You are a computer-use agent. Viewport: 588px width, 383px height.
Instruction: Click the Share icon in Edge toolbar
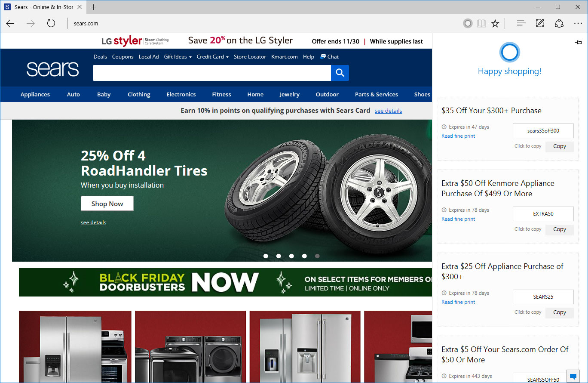click(x=559, y=23)
